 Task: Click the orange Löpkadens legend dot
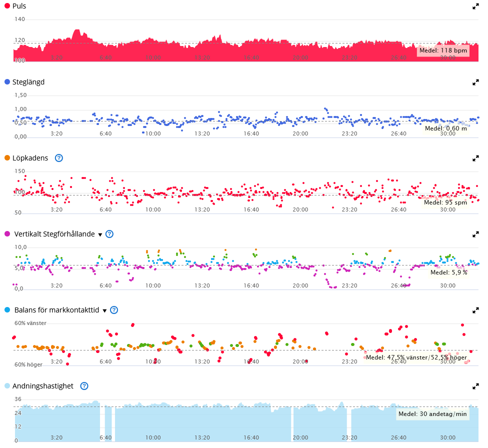[7, 158]
